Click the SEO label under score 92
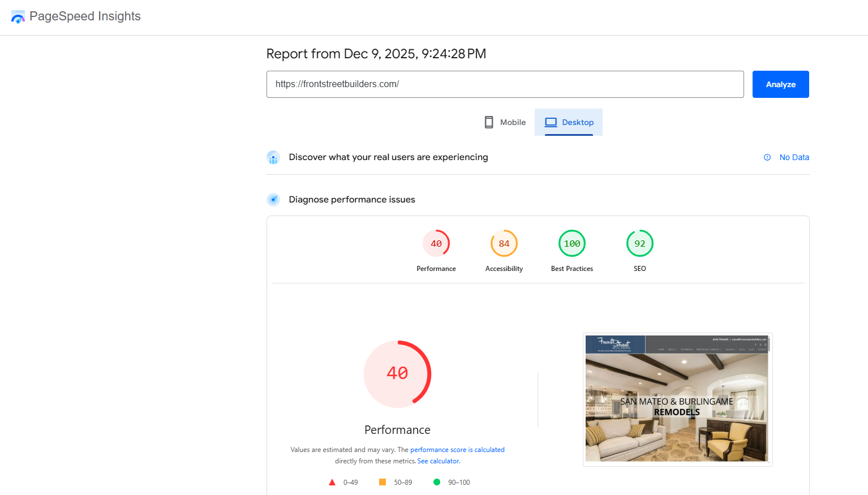The width and height of the screenshot is (868, 495). [x=640, y=269]
